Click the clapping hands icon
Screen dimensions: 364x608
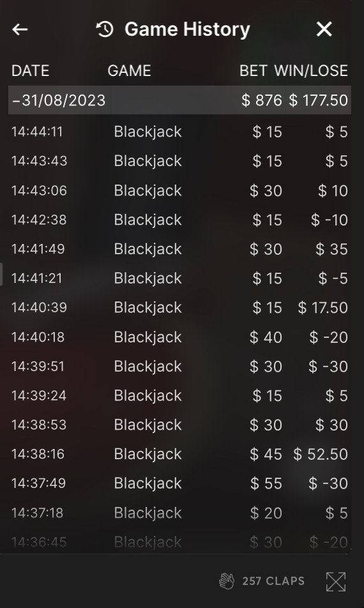coord(227,581)
